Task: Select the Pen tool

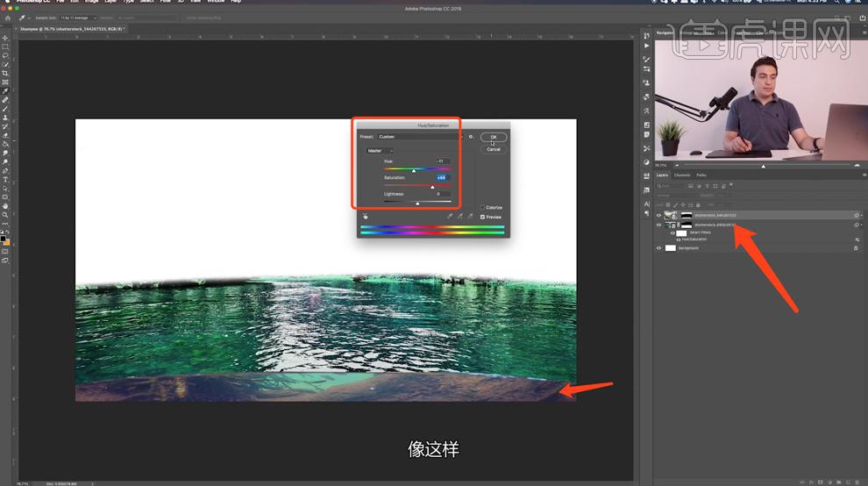Action: pyautogui.click(x=5, y=171)
